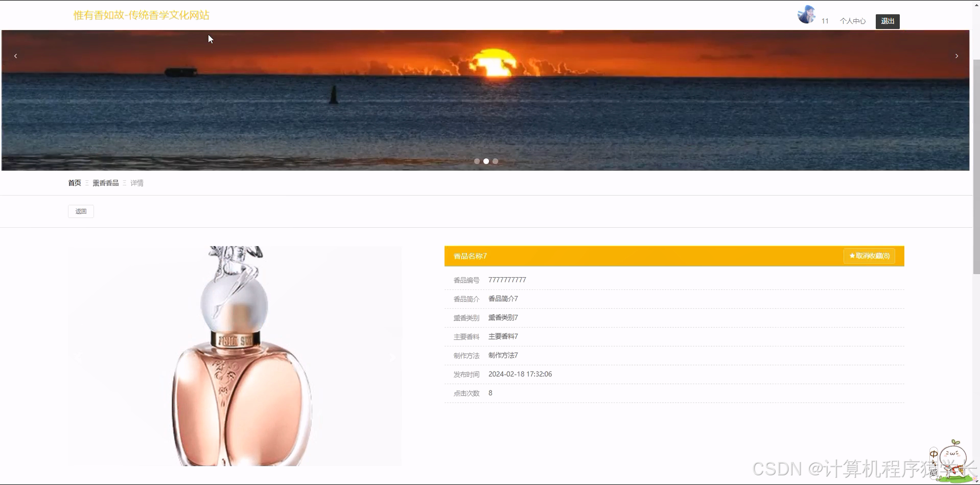Click the site title 惟有香如故-传统香学文化网站

point(142,15)
